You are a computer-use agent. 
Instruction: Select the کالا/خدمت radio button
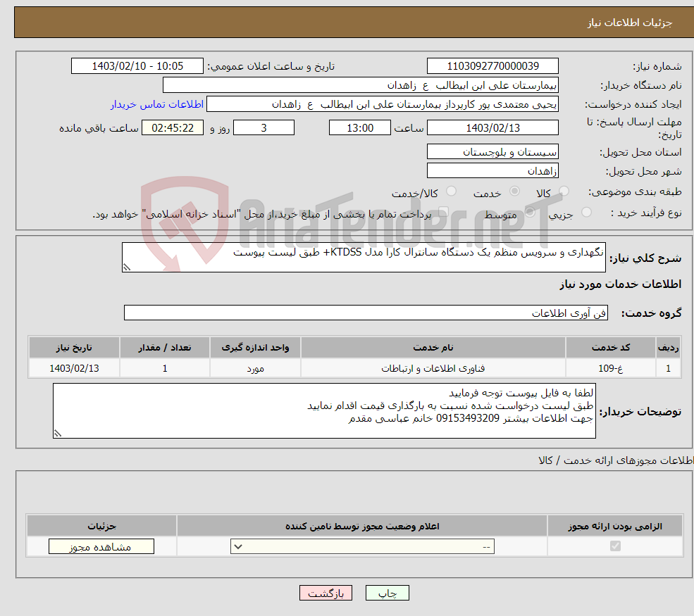point(451,191)
